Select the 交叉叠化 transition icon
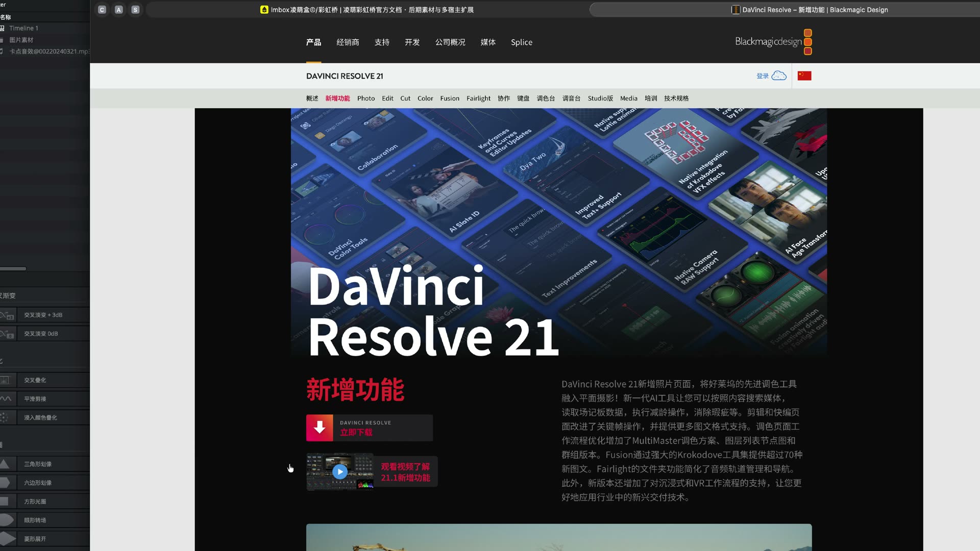Screen dimensions: 980x551 point(5,380)
